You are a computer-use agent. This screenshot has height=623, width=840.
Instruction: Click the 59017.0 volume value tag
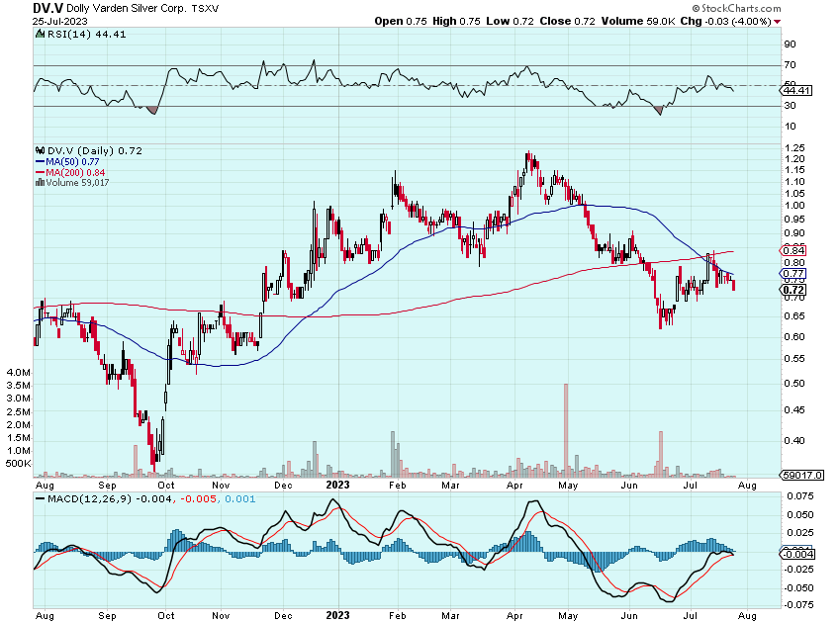click(802, 475)
